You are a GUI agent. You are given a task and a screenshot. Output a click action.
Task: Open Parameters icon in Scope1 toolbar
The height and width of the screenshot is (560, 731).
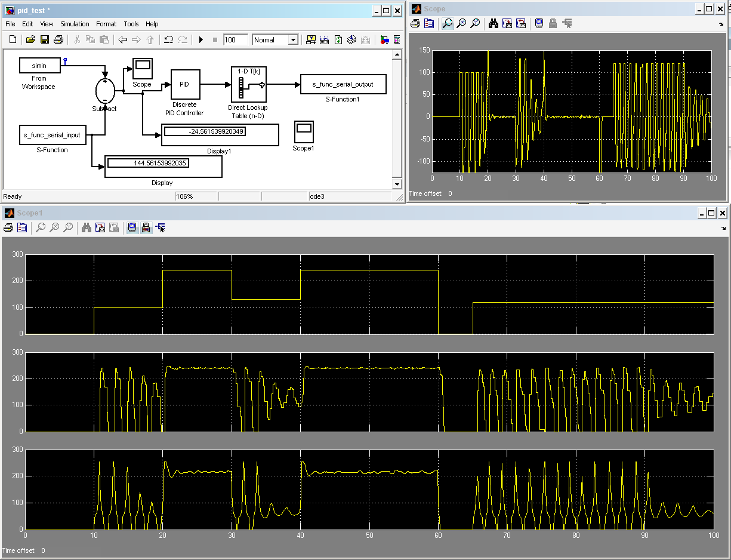click(22, 227)
